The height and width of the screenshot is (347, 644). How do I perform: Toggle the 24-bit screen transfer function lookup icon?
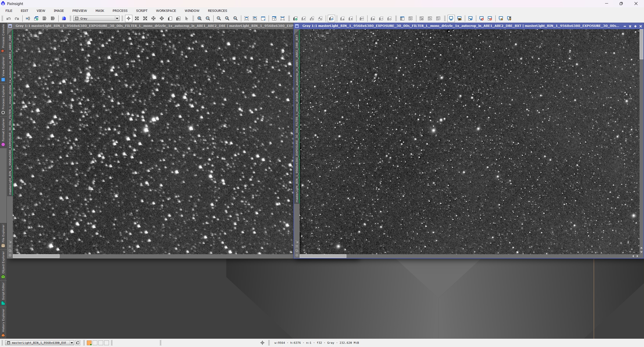coord(459,18)
